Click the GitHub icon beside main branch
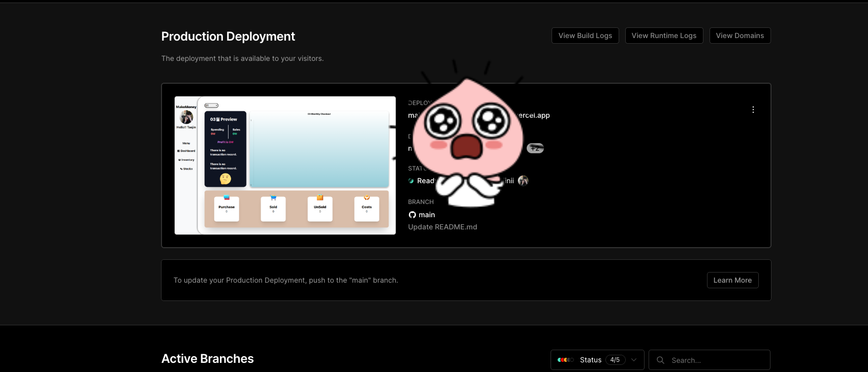 412,215
